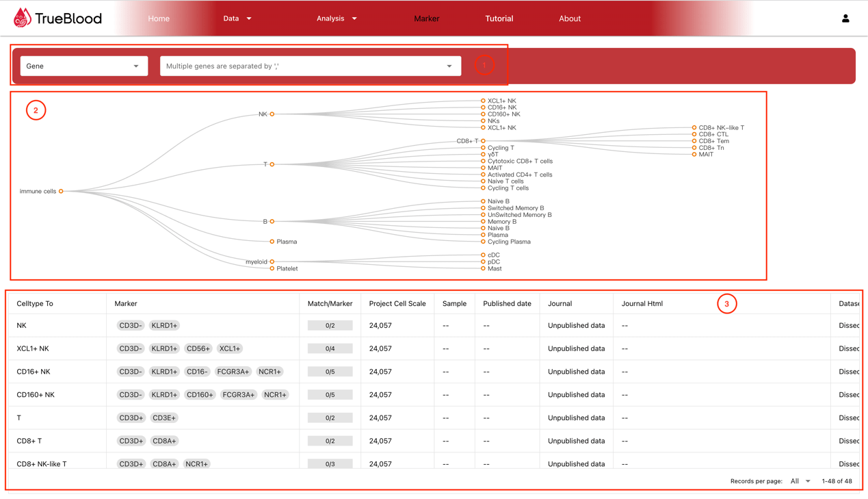Collapse the CD8+ T tree node

(483, 141)
